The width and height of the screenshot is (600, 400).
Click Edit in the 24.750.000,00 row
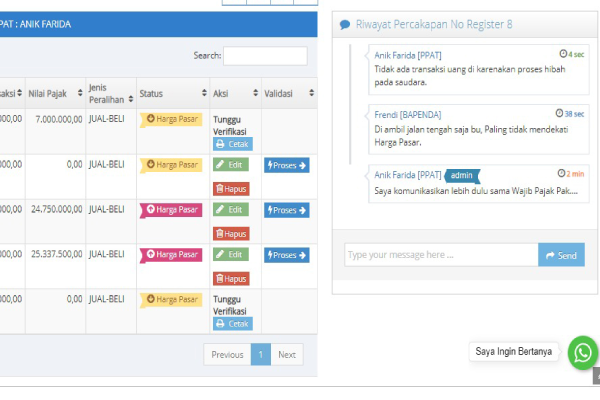point(230,210)
